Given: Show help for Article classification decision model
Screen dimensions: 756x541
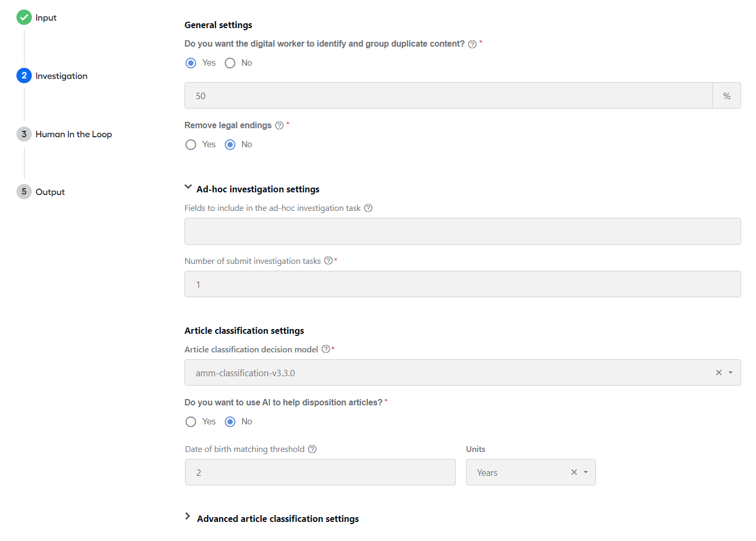Looking at the screenshot, I should 326,349.
